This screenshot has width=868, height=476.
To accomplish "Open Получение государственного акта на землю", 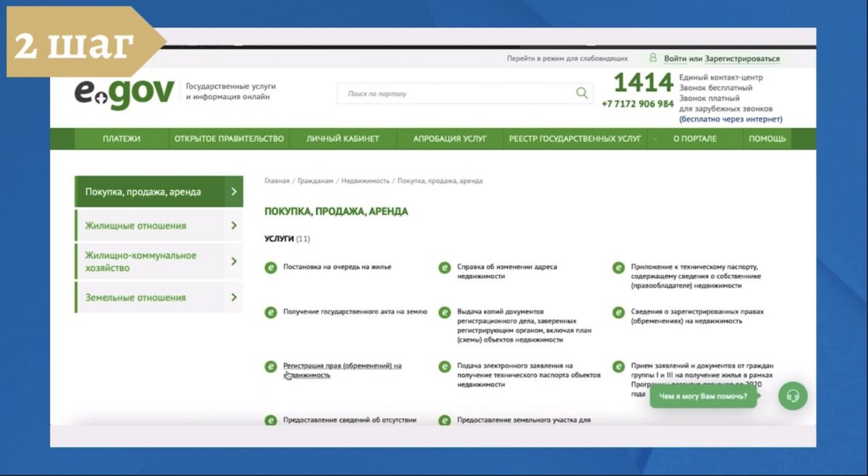I will [x=355, y=312].
